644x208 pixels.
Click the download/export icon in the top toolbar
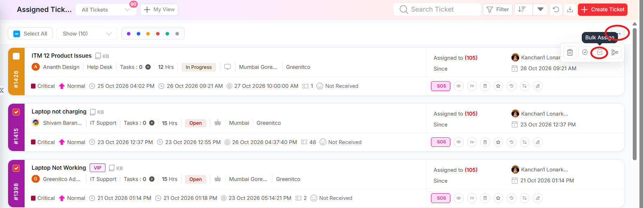pos(570,9)
